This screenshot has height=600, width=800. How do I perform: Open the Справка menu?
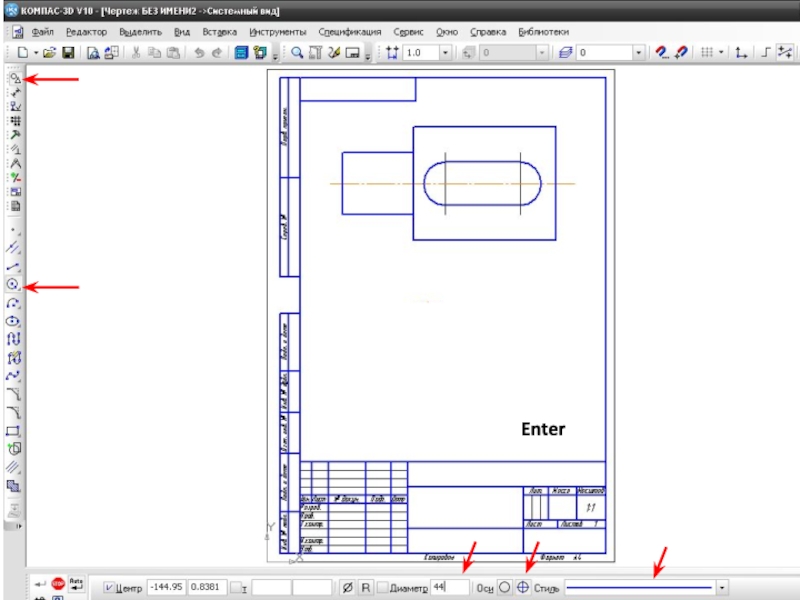pos(488,32)
